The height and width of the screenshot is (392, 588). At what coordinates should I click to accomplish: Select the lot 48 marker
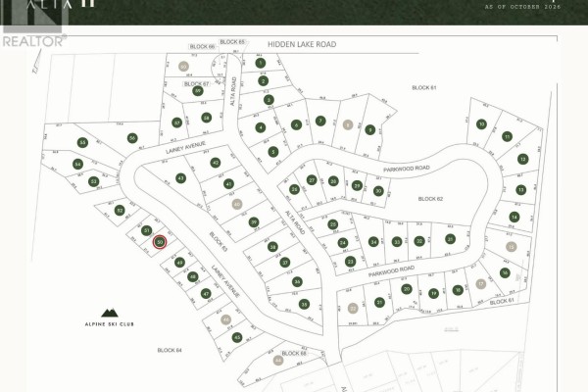[x=192, y=276]
